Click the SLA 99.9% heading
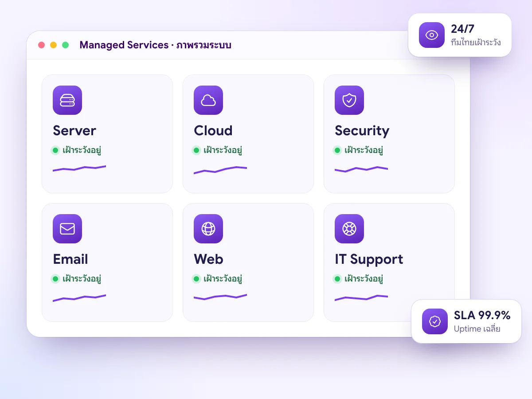532x399 pixels. coord(482,315)
